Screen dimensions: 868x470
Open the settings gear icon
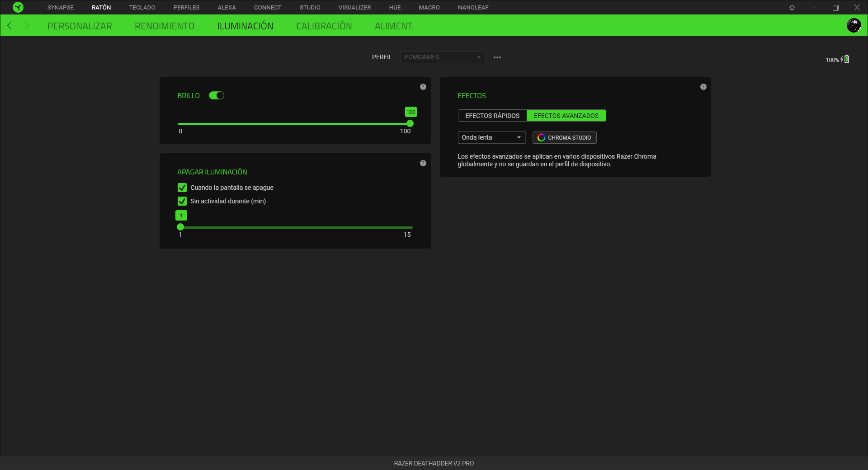792,8
